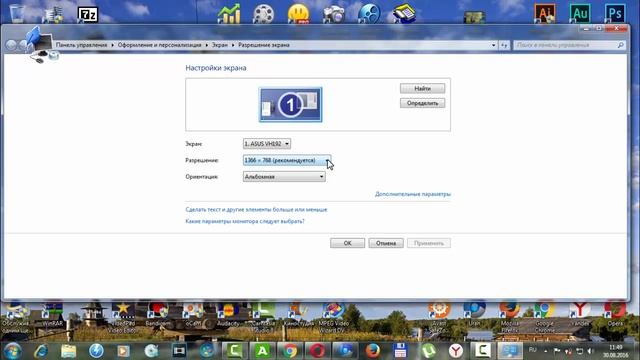This screenshot has height=360, width=640.
Task: Open the green stock chart desktop icon
Action: pos(229,13)
